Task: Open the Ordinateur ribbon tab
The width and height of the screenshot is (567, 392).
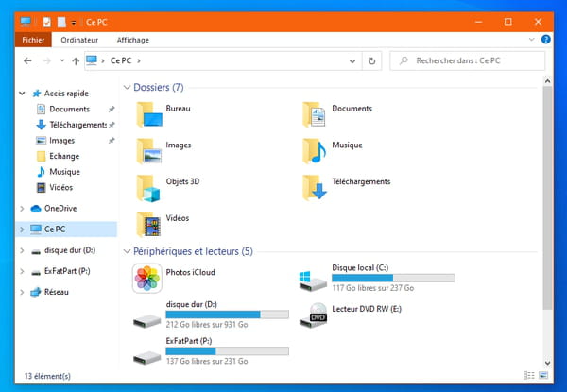Action: pos(79,40)
